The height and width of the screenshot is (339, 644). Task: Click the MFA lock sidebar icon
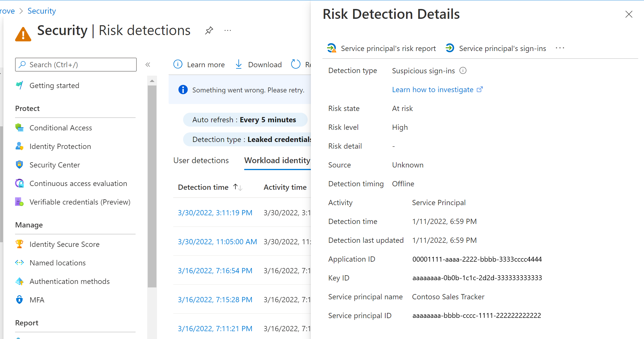tap(19, 299)
